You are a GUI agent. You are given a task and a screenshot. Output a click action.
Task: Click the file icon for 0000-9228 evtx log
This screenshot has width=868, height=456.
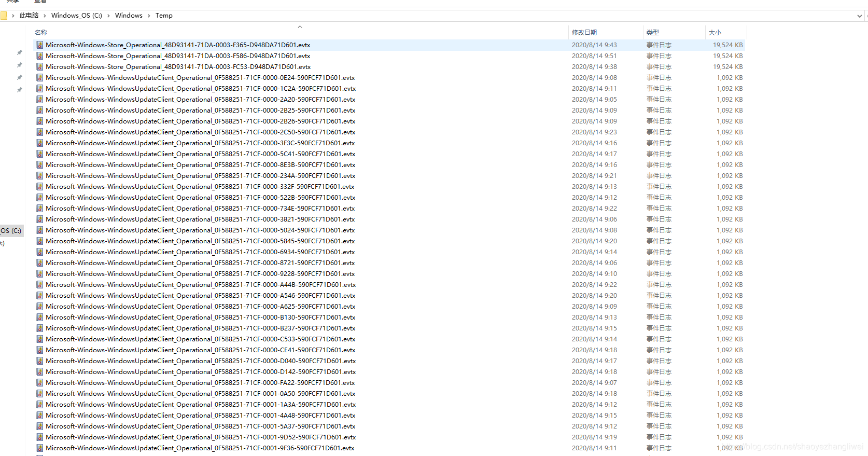click(39, 274)
